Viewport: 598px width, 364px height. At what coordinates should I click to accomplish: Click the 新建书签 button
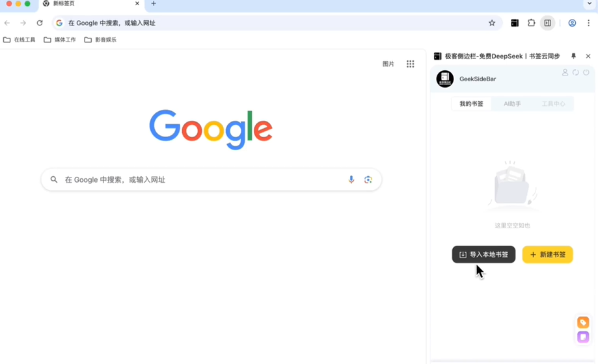click(548, 255)
